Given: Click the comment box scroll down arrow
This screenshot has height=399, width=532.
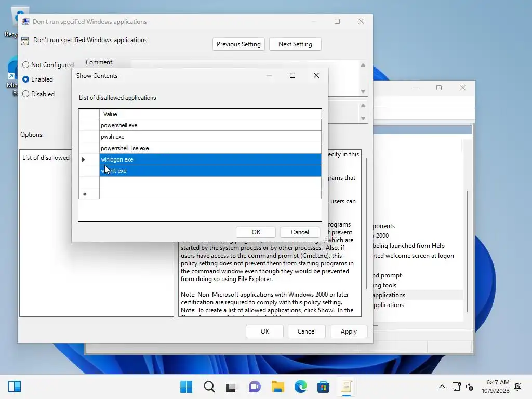Looking at the screenshot, I should pyautogui.click(x=363, y=91).
